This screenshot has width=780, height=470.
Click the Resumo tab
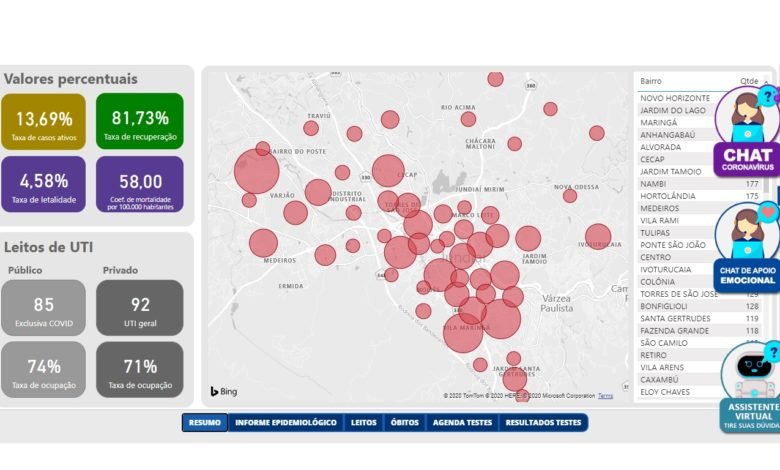click(205, 423)
